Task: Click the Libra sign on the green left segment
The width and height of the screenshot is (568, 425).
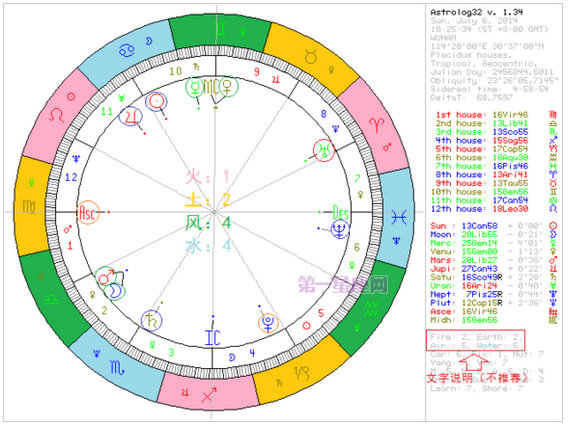Action: point(51,299)
